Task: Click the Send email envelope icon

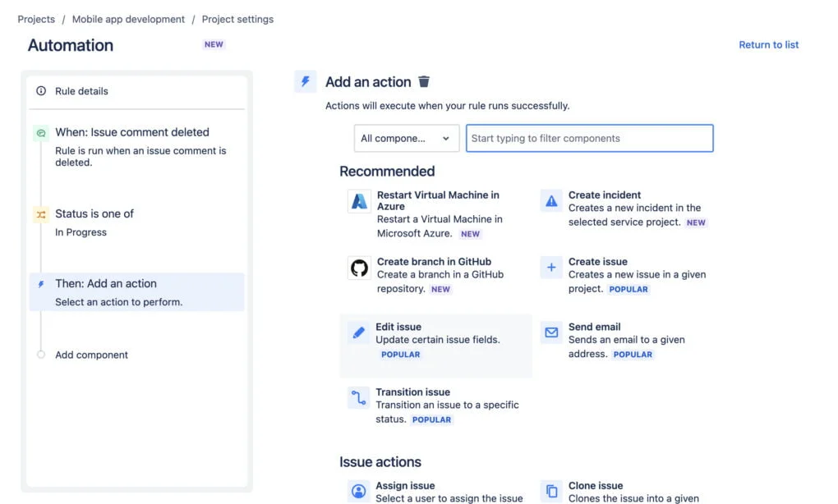Action: tap(551, 332)
